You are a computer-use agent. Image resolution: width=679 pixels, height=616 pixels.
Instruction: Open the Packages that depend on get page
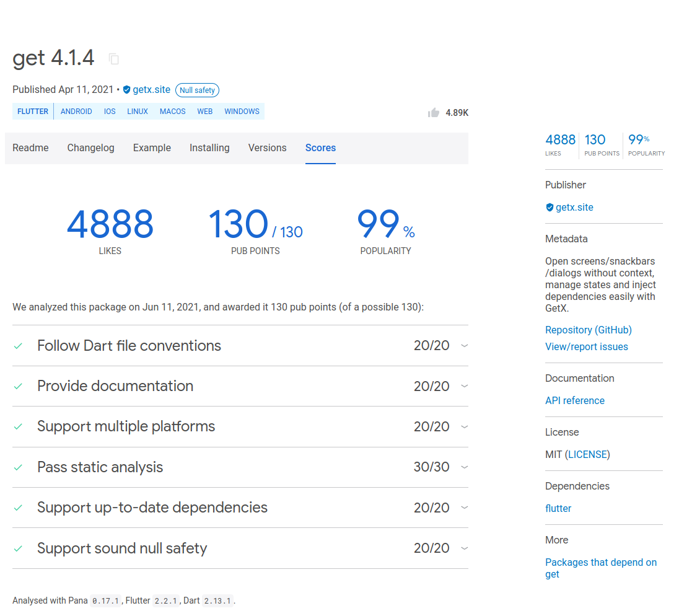[600, 568]
